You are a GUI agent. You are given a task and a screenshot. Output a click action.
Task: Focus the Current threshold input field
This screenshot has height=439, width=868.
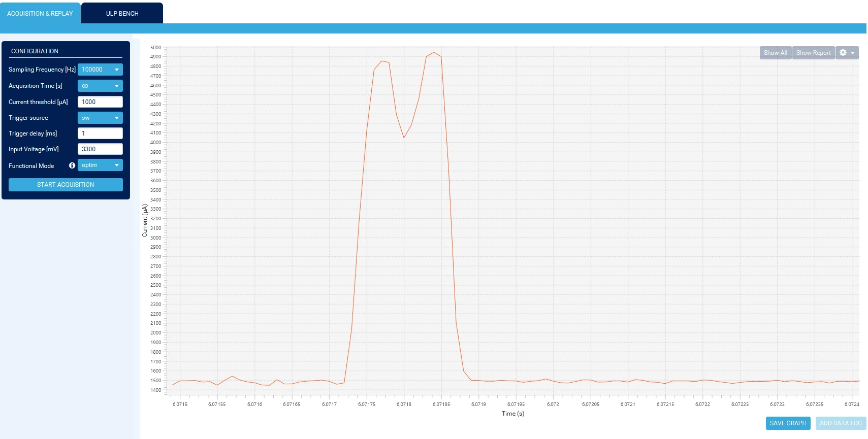pos(100,102)
